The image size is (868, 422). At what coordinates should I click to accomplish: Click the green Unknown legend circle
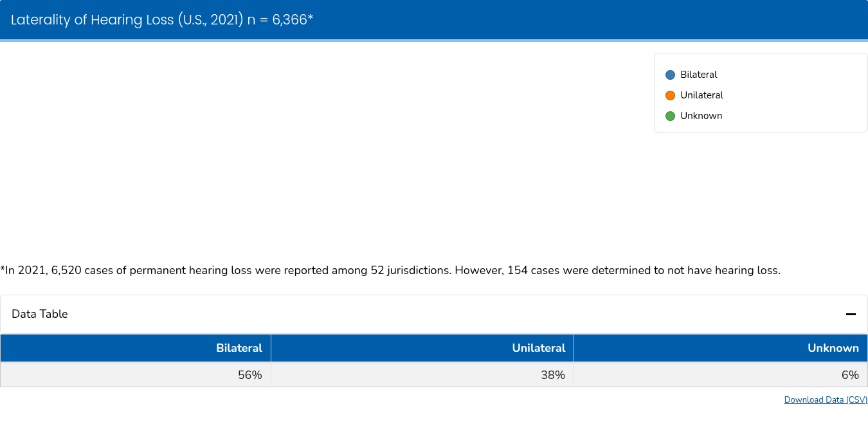(x=670, y=116)
